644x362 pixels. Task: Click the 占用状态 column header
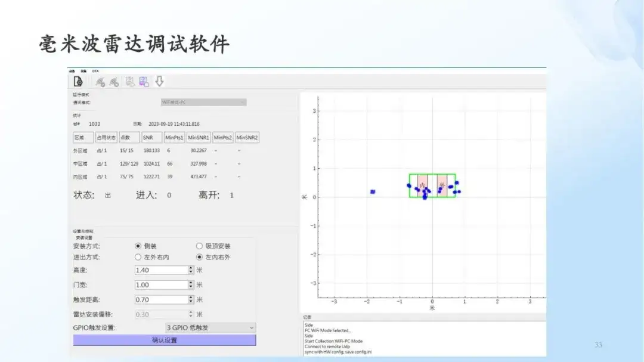[x=106, y=138]
